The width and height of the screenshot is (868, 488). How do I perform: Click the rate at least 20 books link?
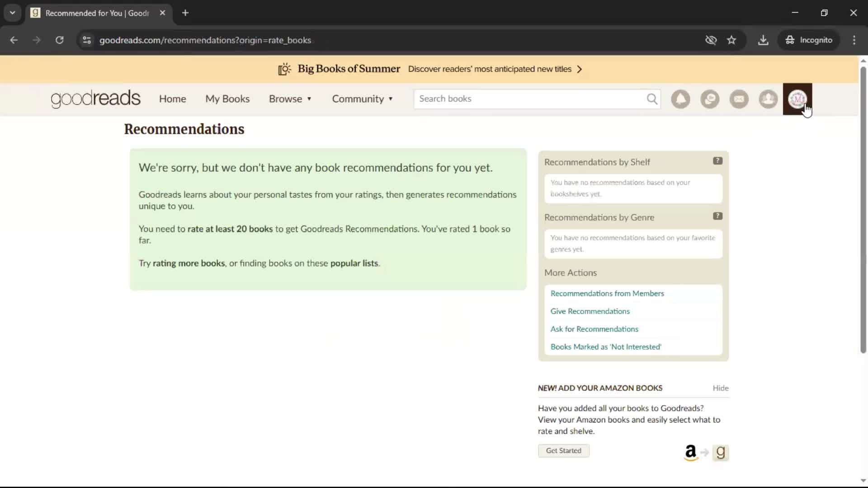[x=230, y=229]
